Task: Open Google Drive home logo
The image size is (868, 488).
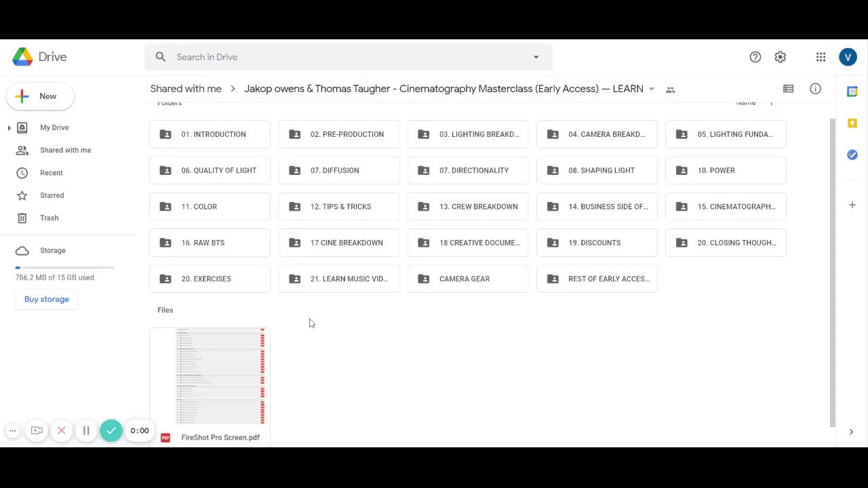Action: [39, 57]
